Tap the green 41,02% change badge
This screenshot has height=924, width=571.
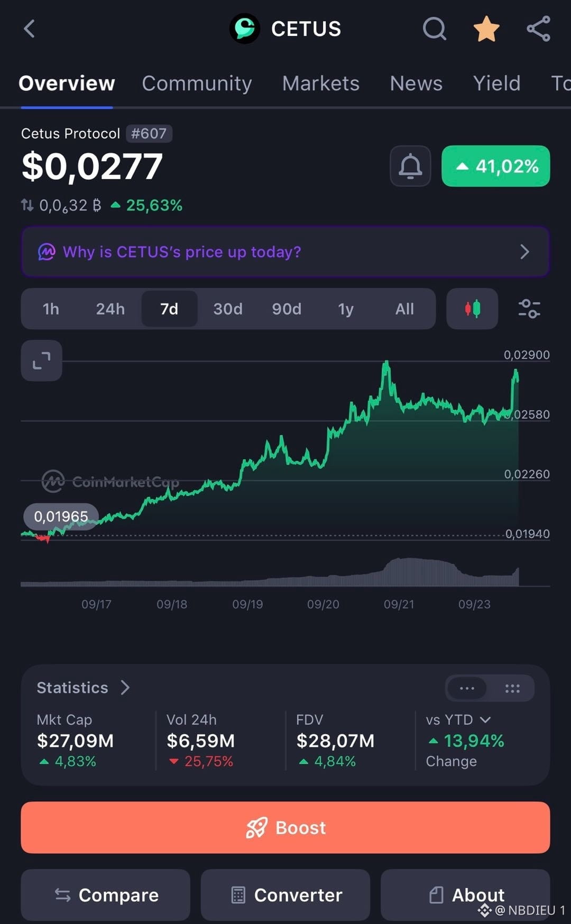click(x=496, y=166)
